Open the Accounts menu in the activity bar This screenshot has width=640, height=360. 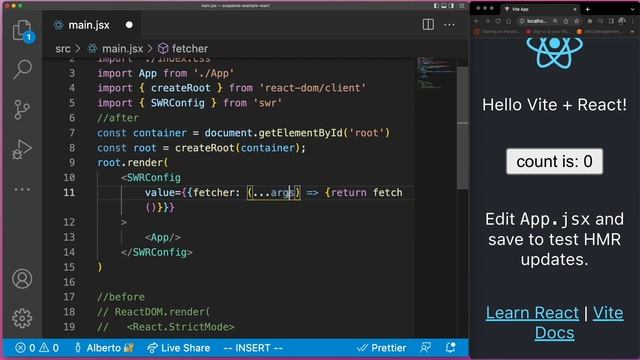pos(22,279)
